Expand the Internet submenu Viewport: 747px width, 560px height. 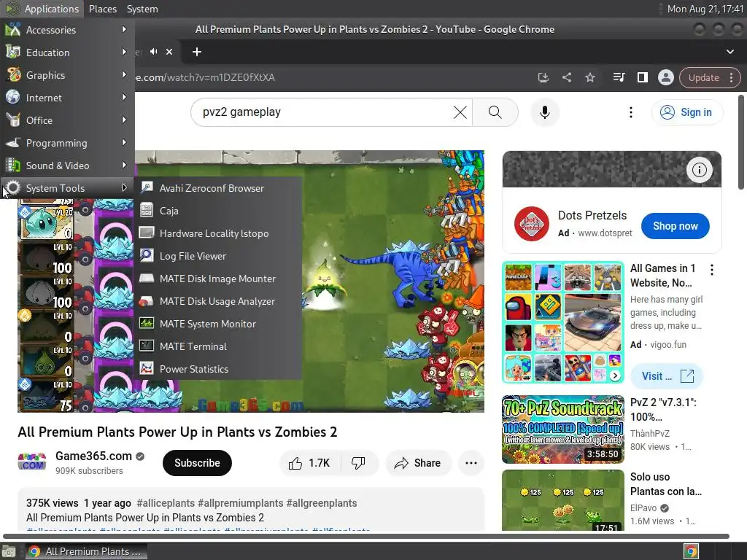click(67, 98)
